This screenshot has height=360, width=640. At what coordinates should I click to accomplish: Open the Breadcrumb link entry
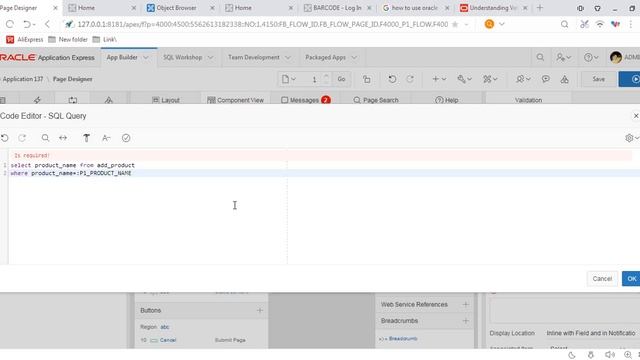(403, 339)
